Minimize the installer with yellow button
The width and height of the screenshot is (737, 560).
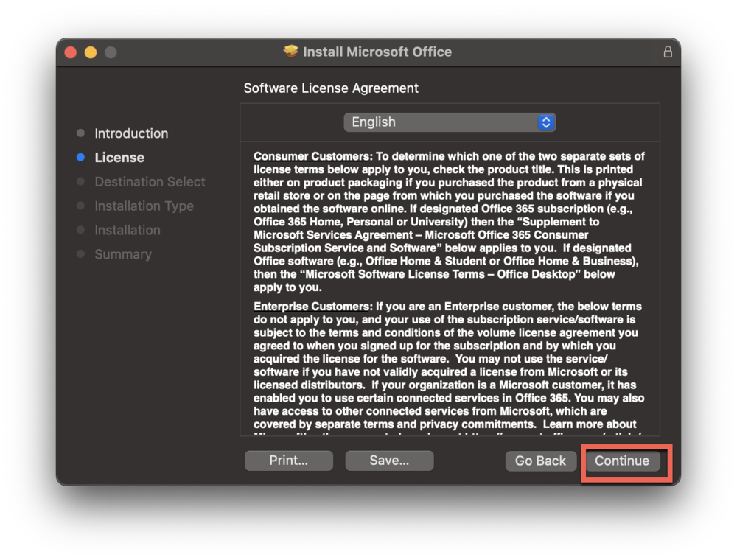[91, 52]
